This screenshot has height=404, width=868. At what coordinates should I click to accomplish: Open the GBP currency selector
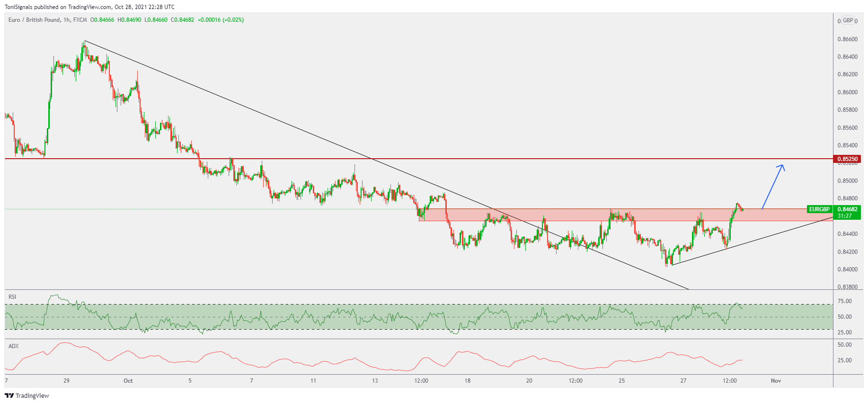(848, 20)
